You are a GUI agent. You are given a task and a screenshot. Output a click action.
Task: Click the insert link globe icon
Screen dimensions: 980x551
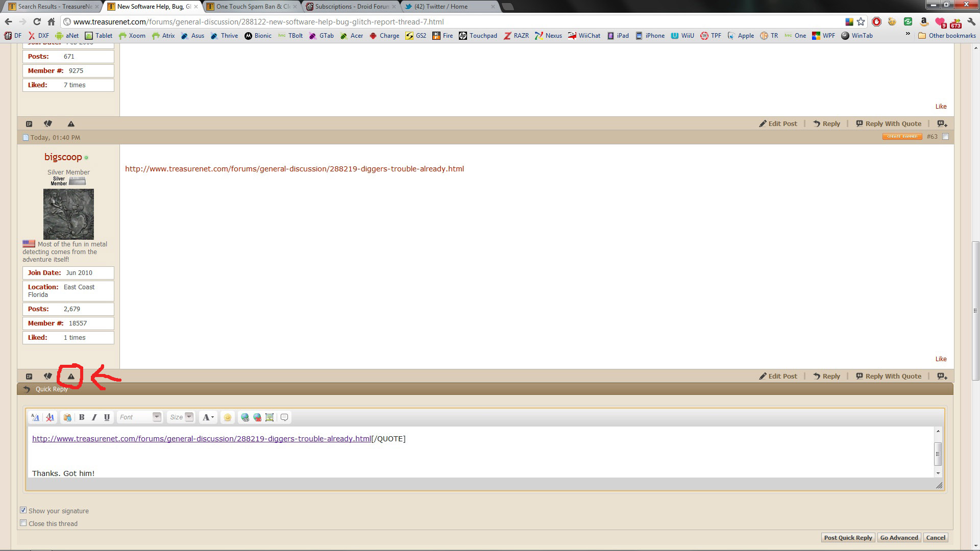245,417
